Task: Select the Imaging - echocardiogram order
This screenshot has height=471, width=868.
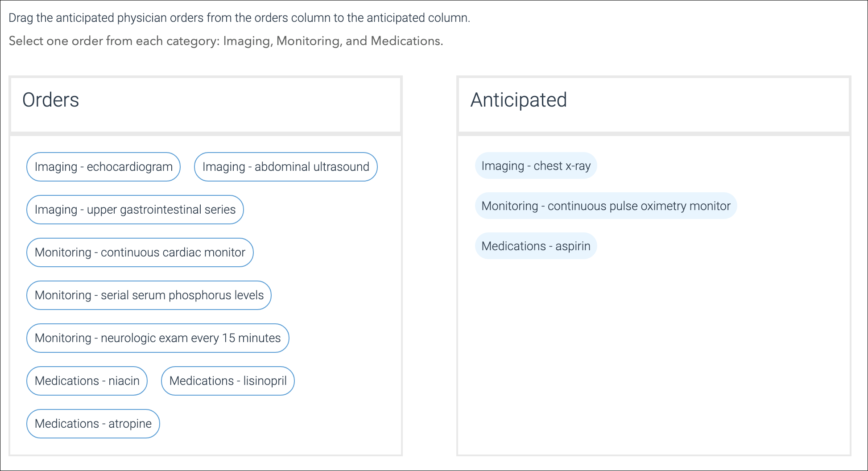Action: 103,167
